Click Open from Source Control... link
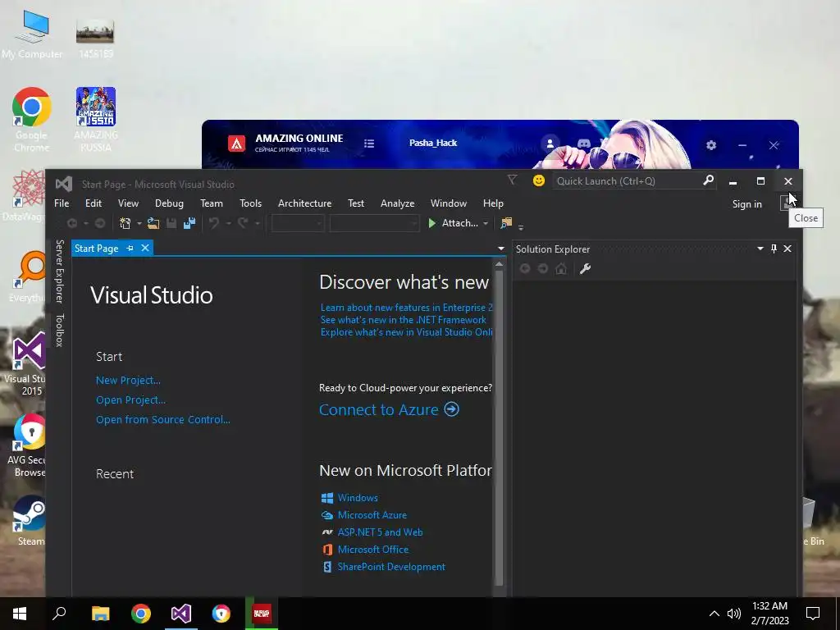This screenshot has height=630, width=840. point(163,419)
